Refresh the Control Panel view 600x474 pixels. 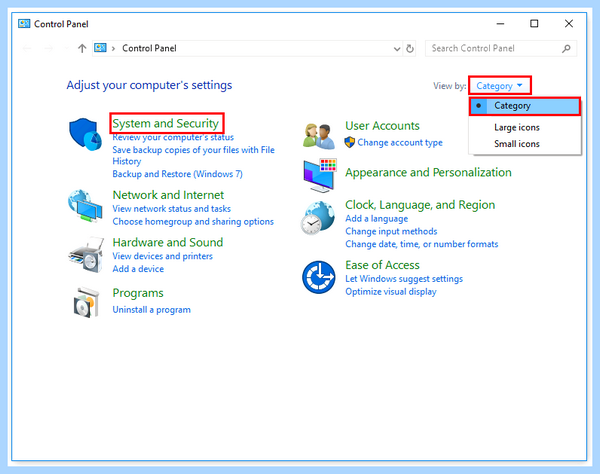pos(410,49)
